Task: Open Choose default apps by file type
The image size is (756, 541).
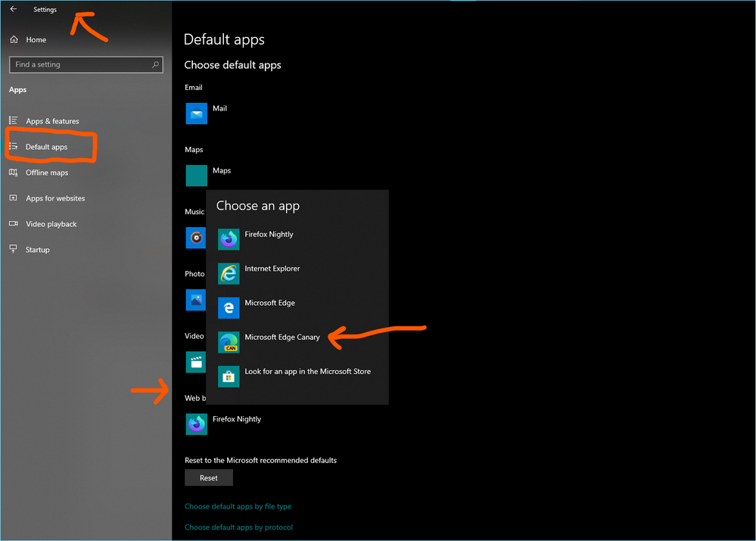Action: 238,506
